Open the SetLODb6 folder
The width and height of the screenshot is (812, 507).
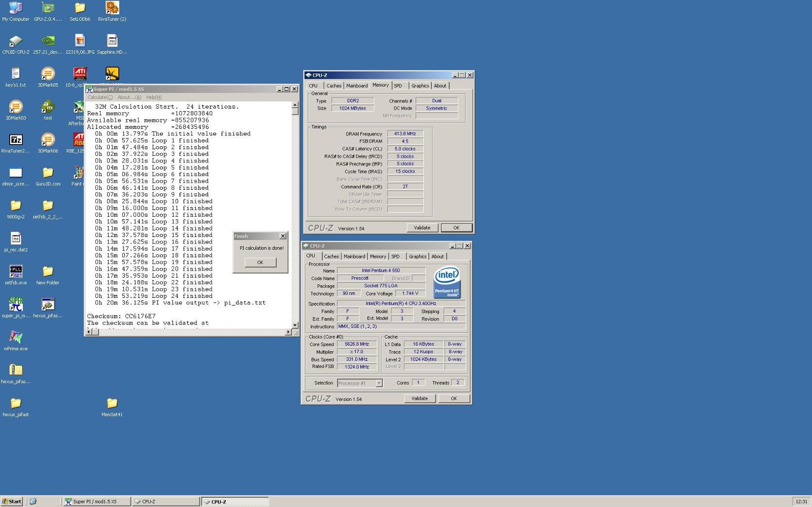pos(80,12)
